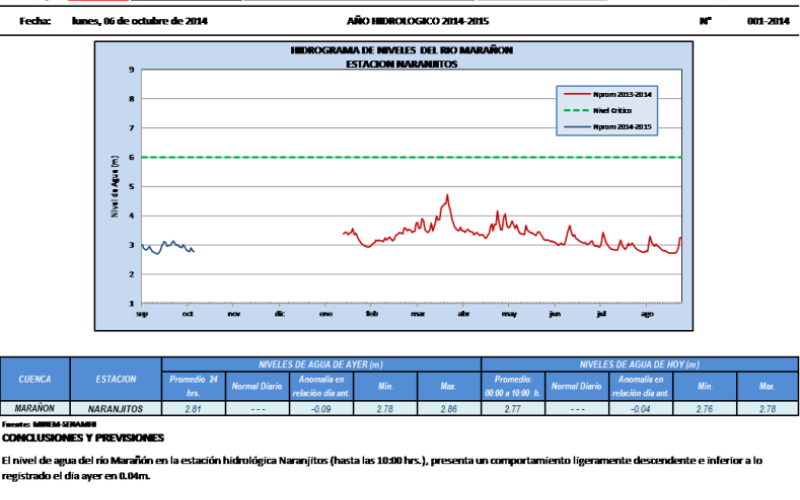800x500 pixels.
Task: Click the ESTACION column header
Action: (116, 379)
